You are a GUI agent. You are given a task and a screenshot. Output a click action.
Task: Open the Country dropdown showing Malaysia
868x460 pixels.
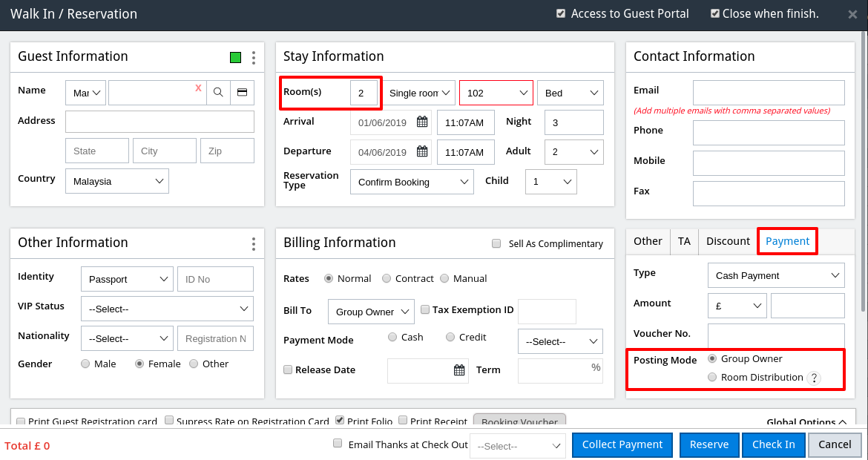coord(116,181)
